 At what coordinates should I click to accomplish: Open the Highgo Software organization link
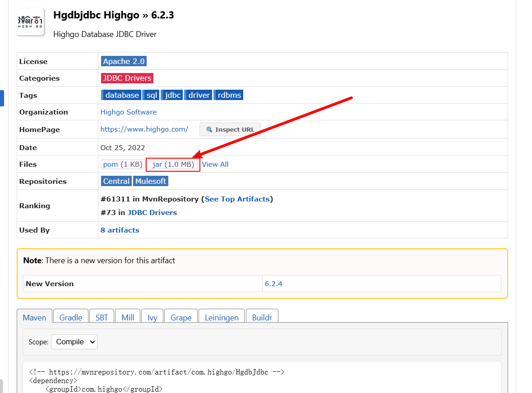129,112
